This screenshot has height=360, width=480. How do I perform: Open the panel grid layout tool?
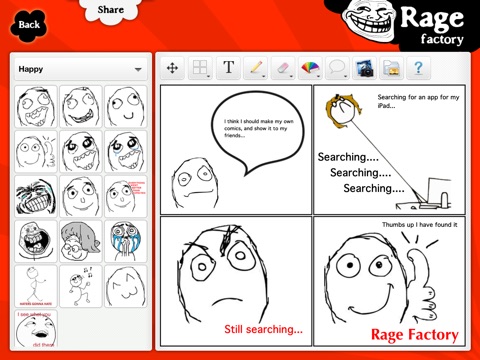[x=200, y=68]
